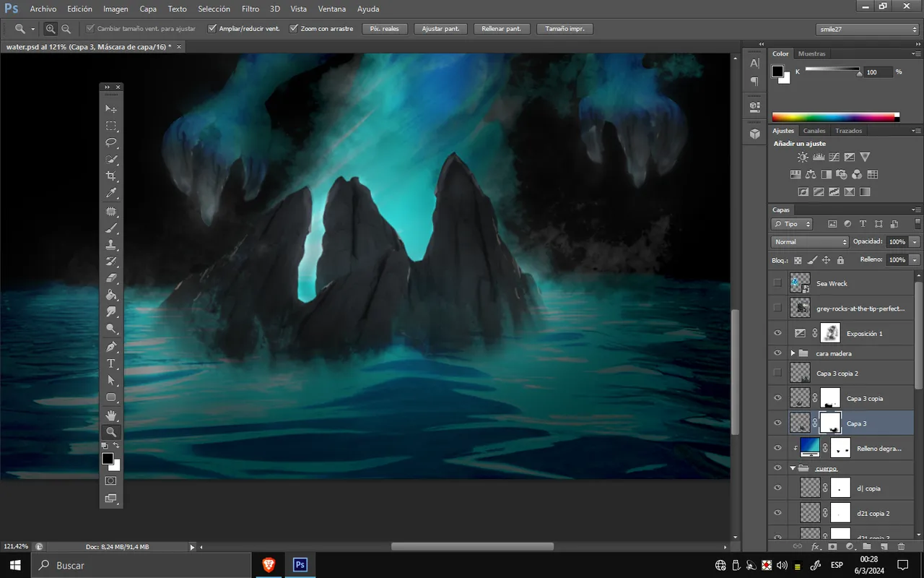Select the Move tool
924x578 pixels.
point(111,108)
